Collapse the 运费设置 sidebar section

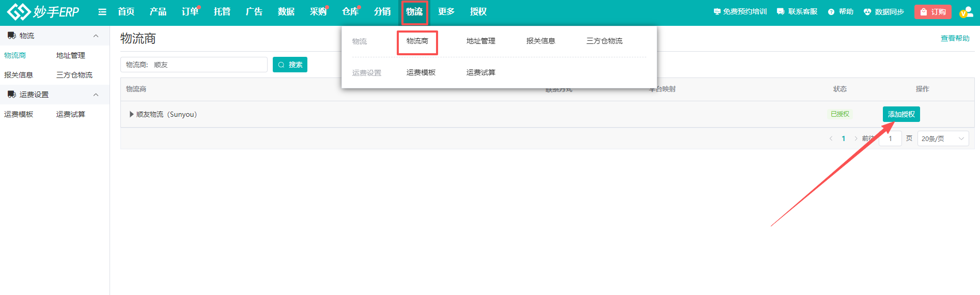point(96,95)
